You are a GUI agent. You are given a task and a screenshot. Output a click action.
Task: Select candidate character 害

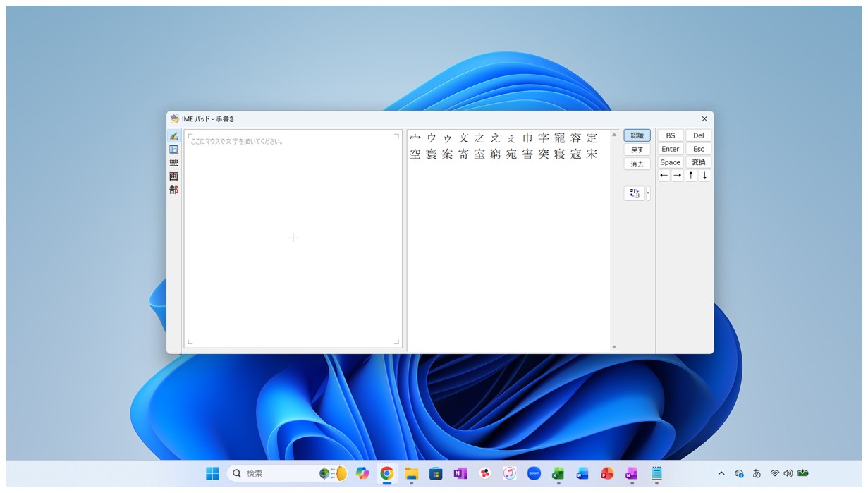click(527, 154)
